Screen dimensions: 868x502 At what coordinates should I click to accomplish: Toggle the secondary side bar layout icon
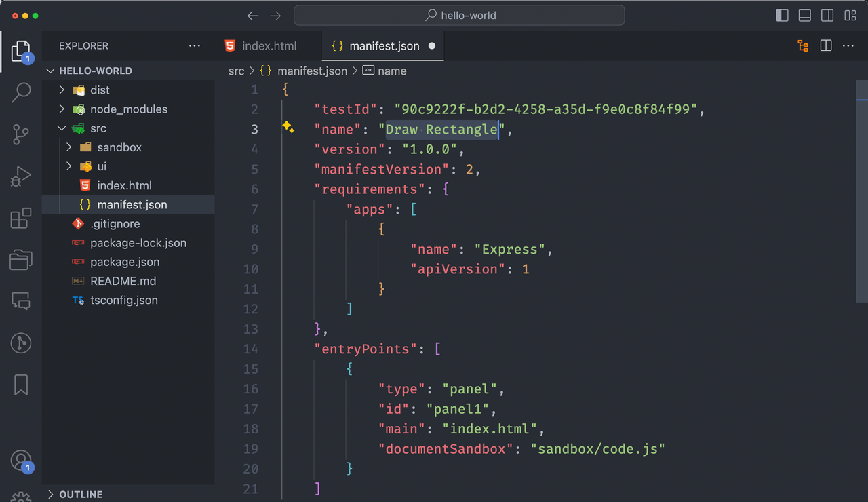827,15
